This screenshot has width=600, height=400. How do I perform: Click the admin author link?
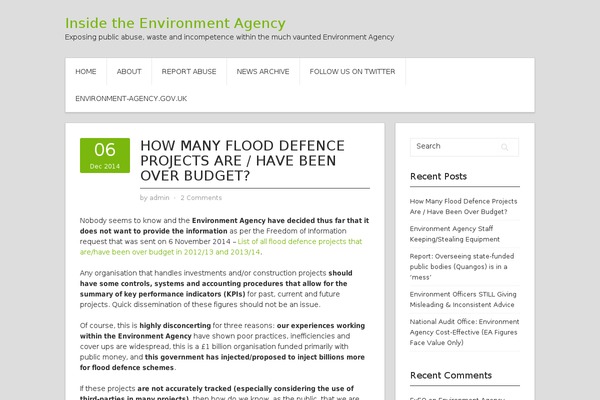159,198
